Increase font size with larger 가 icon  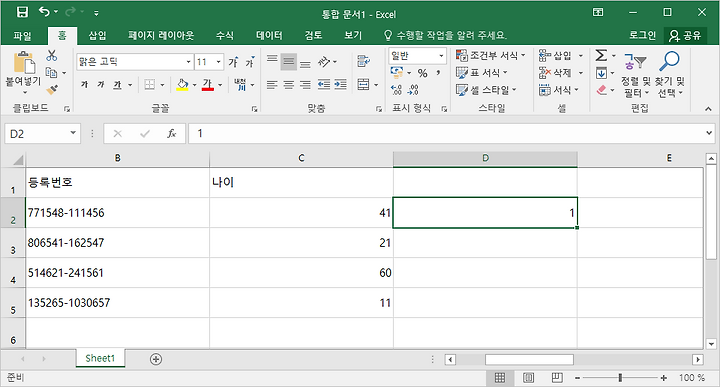pyautogui.click(x=233, y=62)
